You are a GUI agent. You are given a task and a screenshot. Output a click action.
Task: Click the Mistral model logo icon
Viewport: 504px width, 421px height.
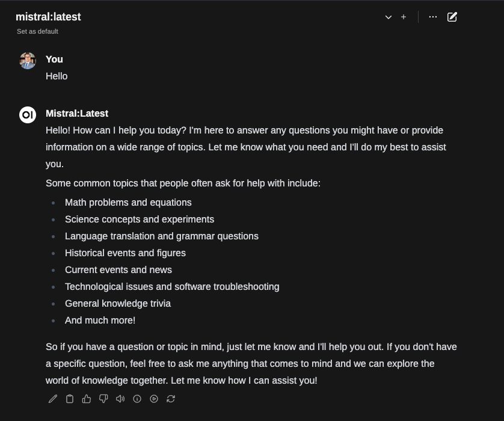tap(28, 115)
